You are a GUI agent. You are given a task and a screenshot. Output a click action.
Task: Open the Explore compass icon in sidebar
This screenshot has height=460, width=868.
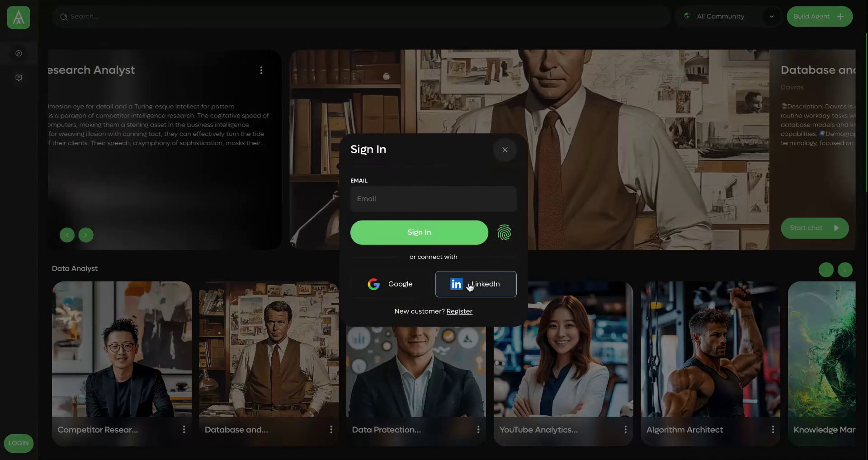[x=19, y=53]
